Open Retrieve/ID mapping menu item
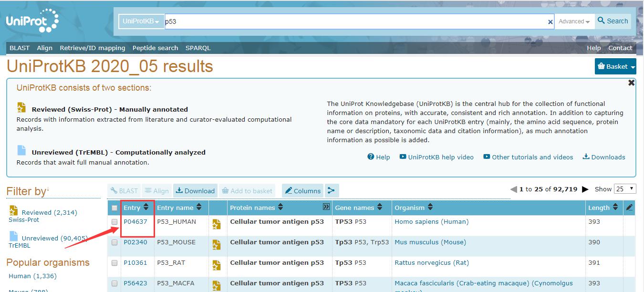This screenshot has height=292, width=644. 92,48
